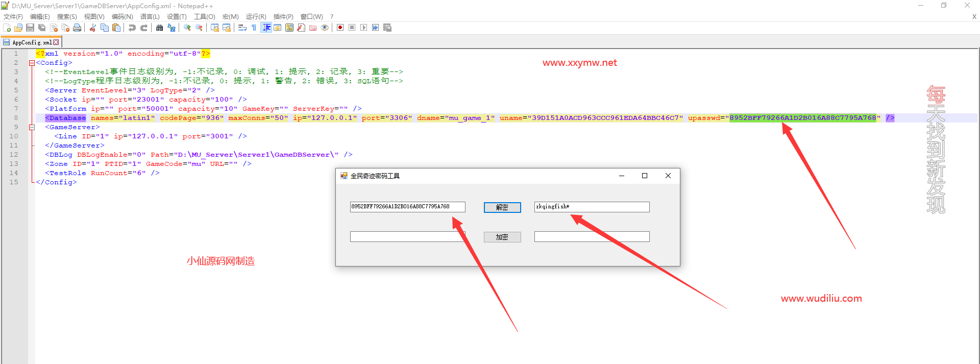The image size is (980, 364).
Task: Create a new file with toolbar icon
Action: pyautogui.click(x=7, y=28)
